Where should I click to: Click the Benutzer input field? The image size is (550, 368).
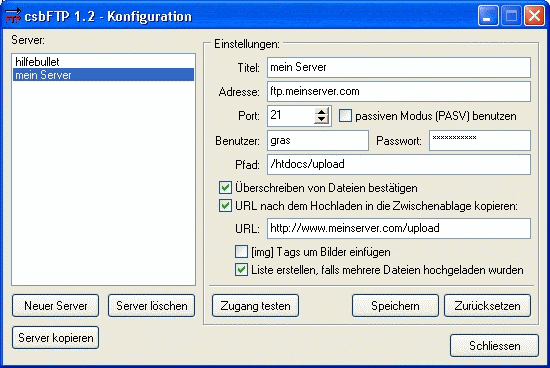click(x=318, y=141)
